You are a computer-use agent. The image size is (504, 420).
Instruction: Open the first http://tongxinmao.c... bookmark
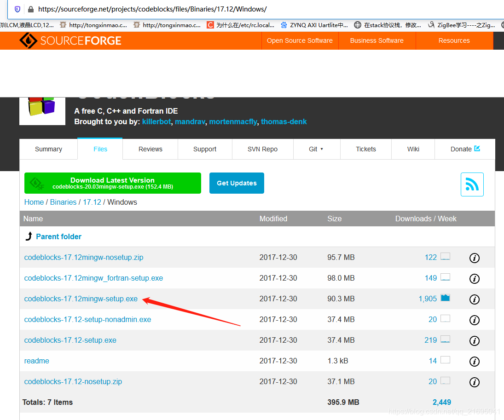93,25
